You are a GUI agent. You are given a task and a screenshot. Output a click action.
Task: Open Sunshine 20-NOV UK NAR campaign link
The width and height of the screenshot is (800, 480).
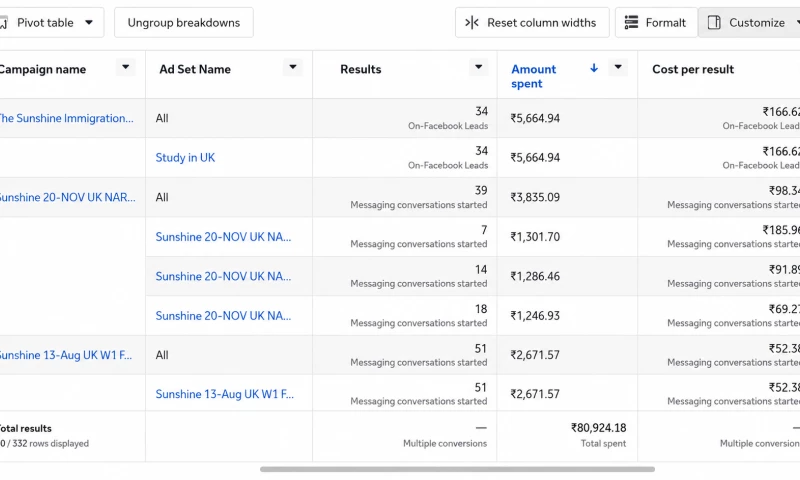tap(67, 197)
